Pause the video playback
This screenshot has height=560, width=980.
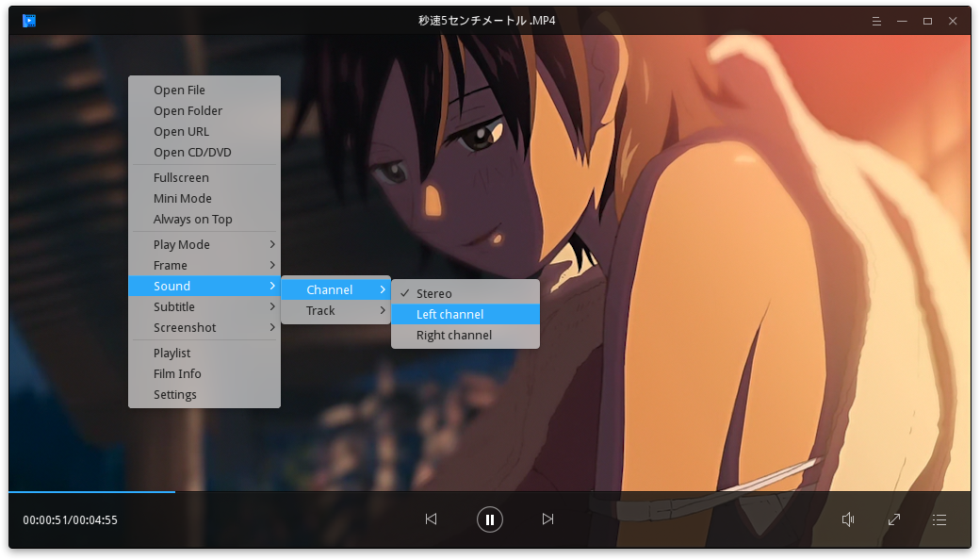click(x=490, y=519)
